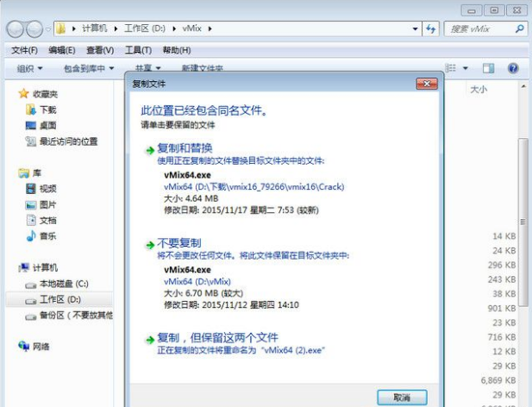
Task: Select 计算机 in the address breadcrumb
Action: coord(95,28)
